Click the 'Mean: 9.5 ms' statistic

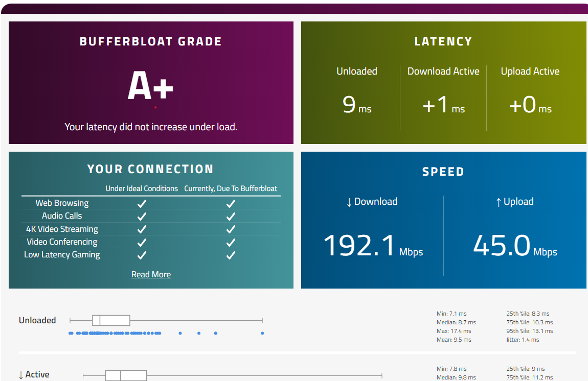tap(454, 340)
